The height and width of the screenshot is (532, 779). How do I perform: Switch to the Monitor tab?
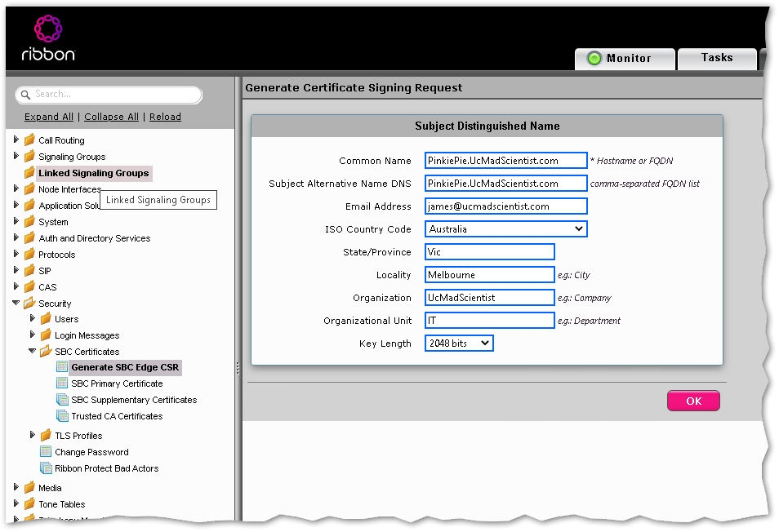[x=625, y=59]
